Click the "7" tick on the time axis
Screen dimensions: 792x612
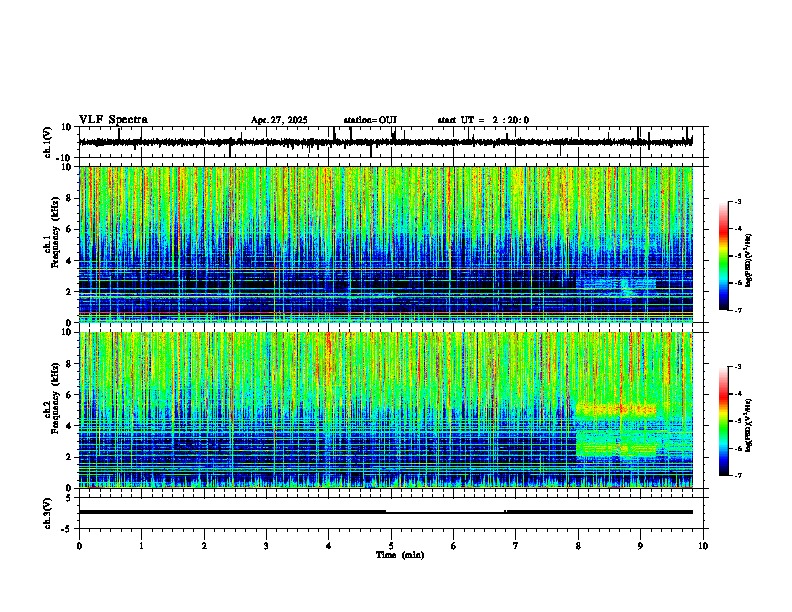(x=516, y=546)
